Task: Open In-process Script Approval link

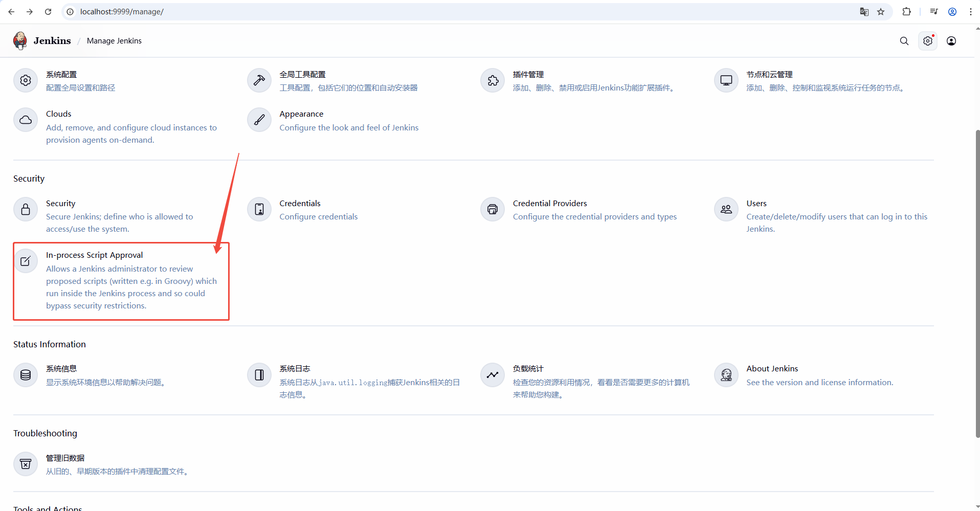Action: pos(95,255)
